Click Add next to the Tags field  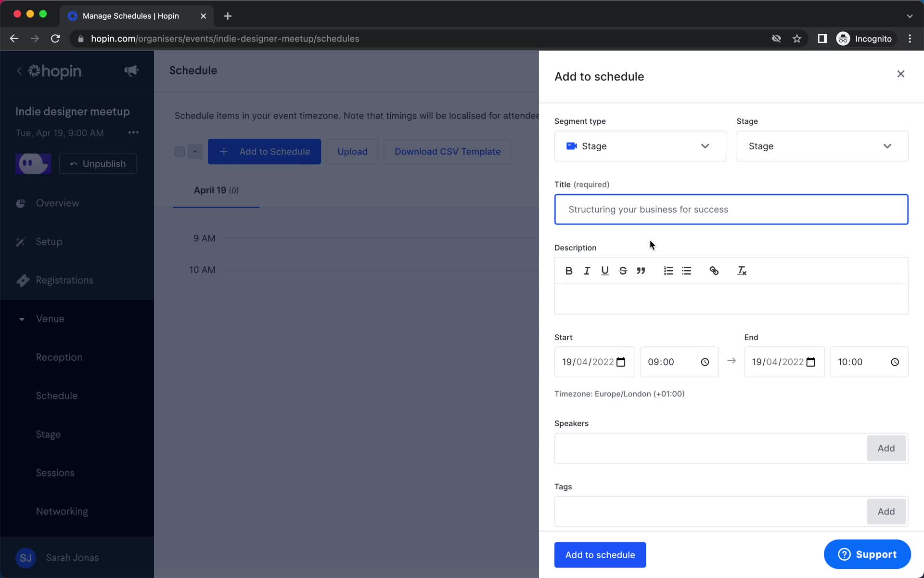click(886, 512)
